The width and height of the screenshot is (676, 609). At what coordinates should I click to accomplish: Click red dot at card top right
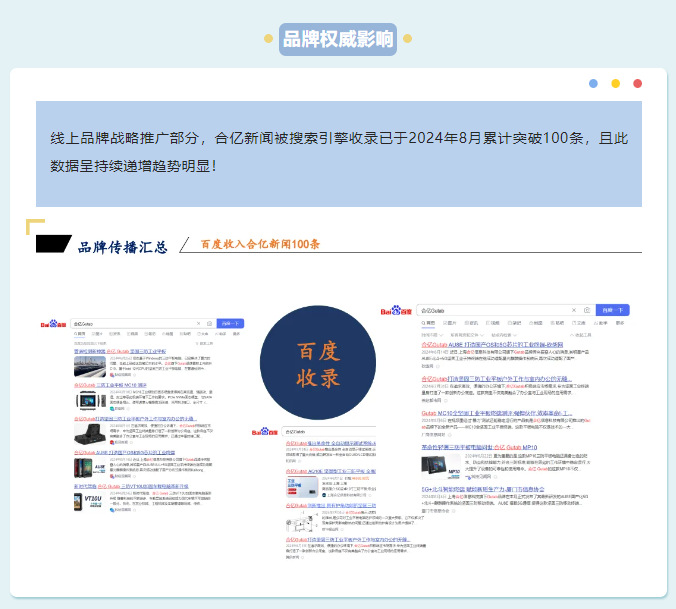(638, 84)
